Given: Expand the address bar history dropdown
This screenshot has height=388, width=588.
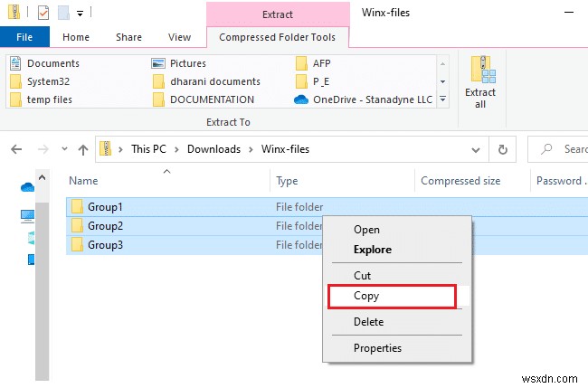Looking at the screenshot, I should [475, 149].
